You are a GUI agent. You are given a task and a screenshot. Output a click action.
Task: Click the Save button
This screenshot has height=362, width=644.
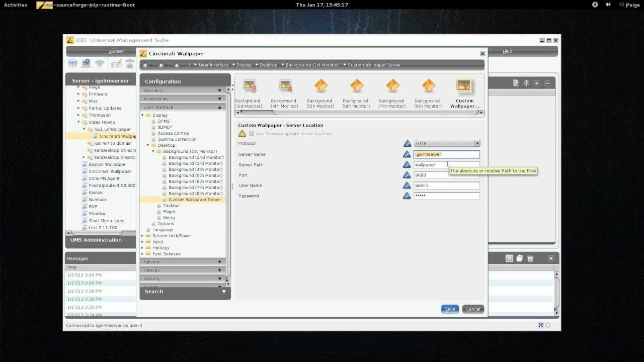coord(450,309)
